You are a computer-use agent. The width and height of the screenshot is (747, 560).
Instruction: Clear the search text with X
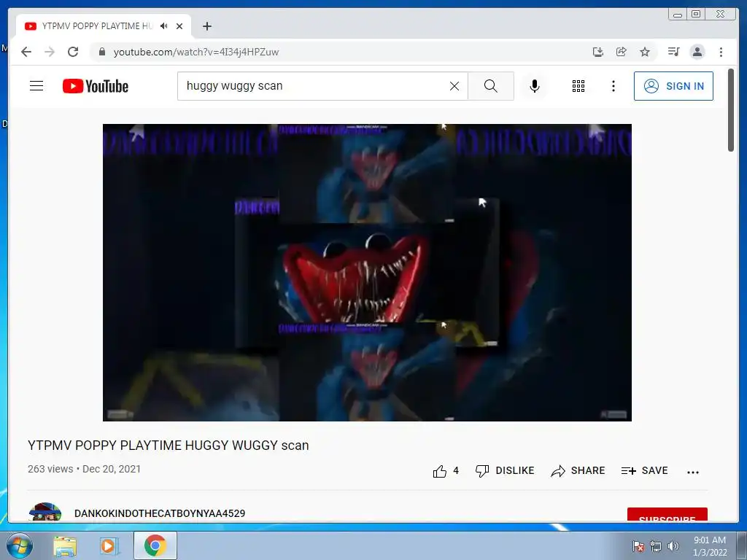[454, 86]
